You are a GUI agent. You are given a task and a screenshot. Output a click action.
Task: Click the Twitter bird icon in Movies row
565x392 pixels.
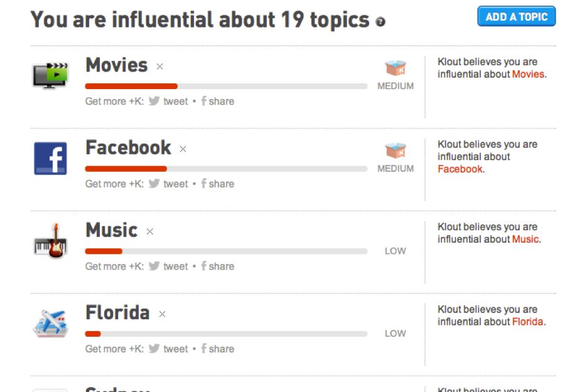point(154,101)
